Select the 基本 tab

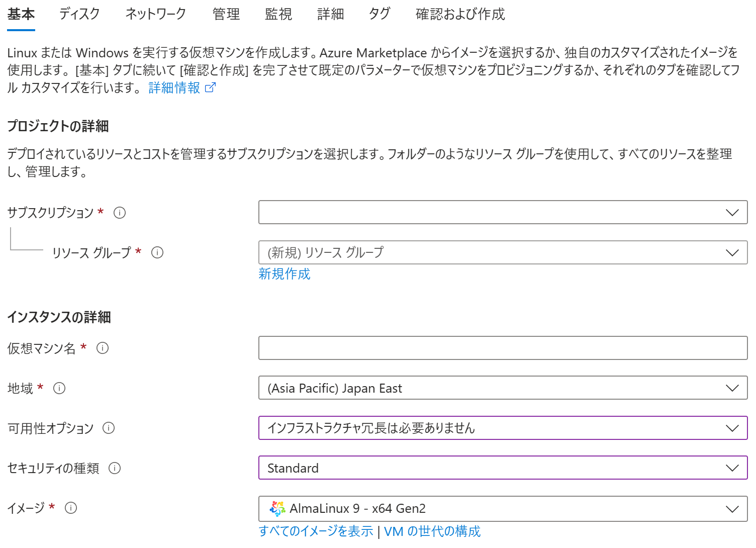pyautogui.click(x=21, y=14)
